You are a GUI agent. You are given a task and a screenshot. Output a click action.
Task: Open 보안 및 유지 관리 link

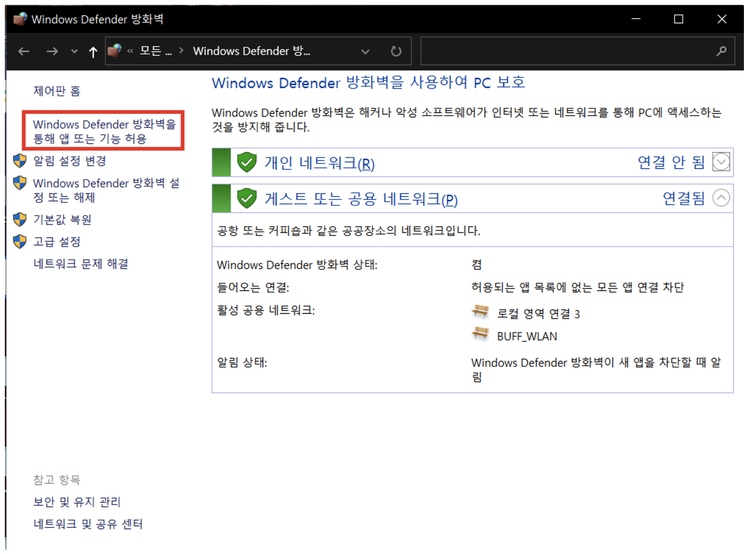77,502
